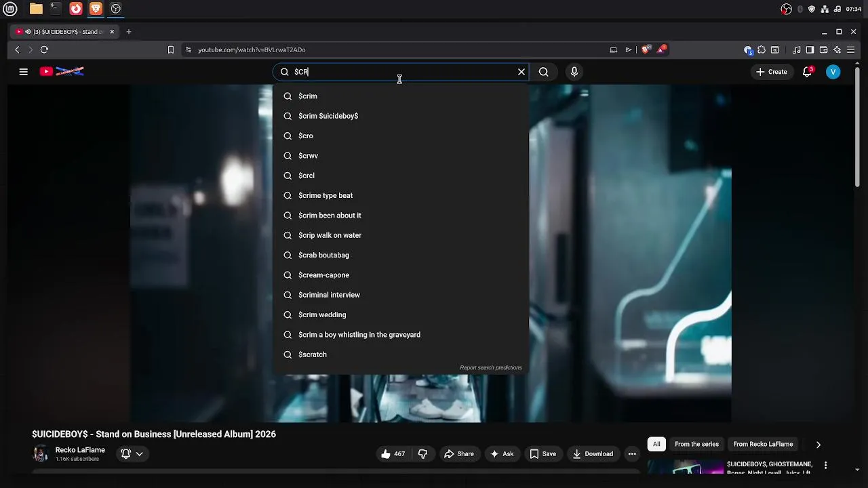Open options menu for recommended video

click(825, 466)
